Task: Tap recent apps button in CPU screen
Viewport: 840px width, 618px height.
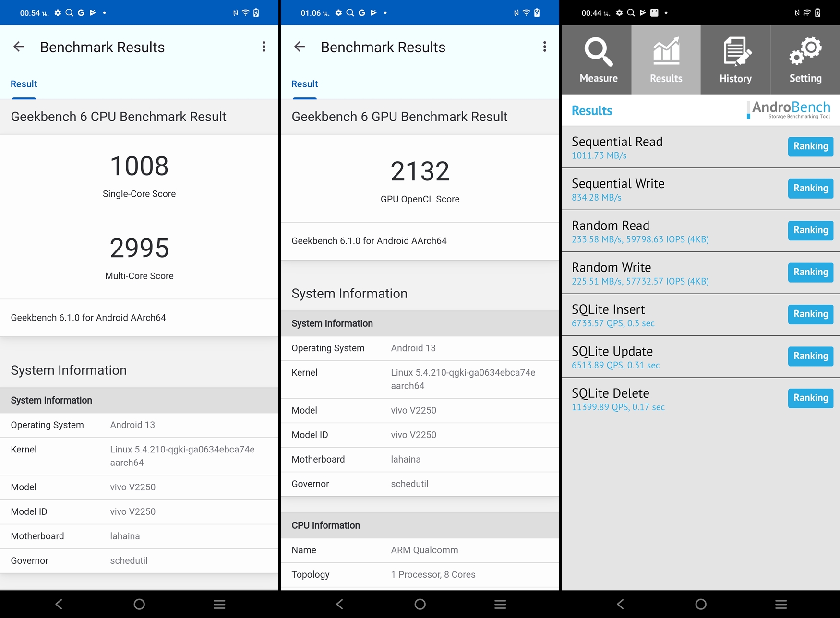Action: pyautogui.click(x=219, y=604)
